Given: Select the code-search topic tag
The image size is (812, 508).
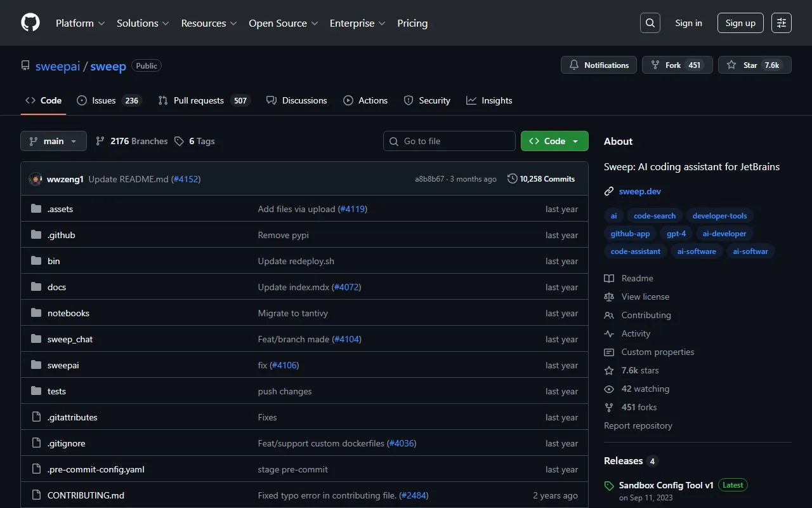Looking at the screenshot, I should (654, 216).
